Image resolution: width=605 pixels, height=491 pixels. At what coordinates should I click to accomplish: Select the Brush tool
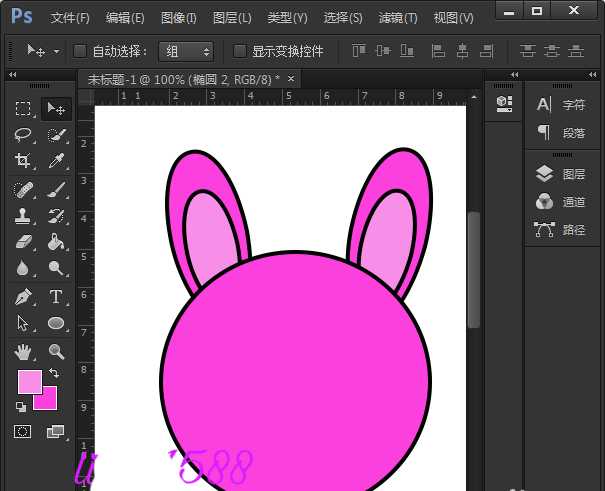[56, 189]
